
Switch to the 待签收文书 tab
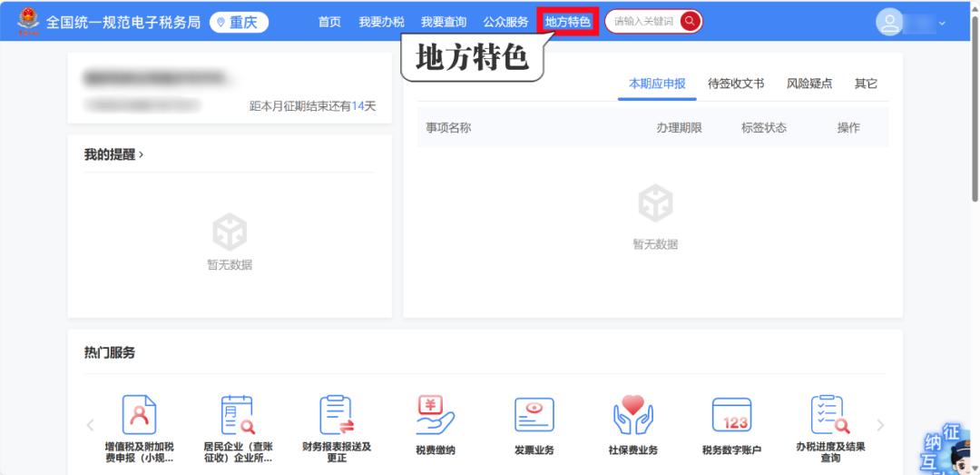[x=736, y=84]
